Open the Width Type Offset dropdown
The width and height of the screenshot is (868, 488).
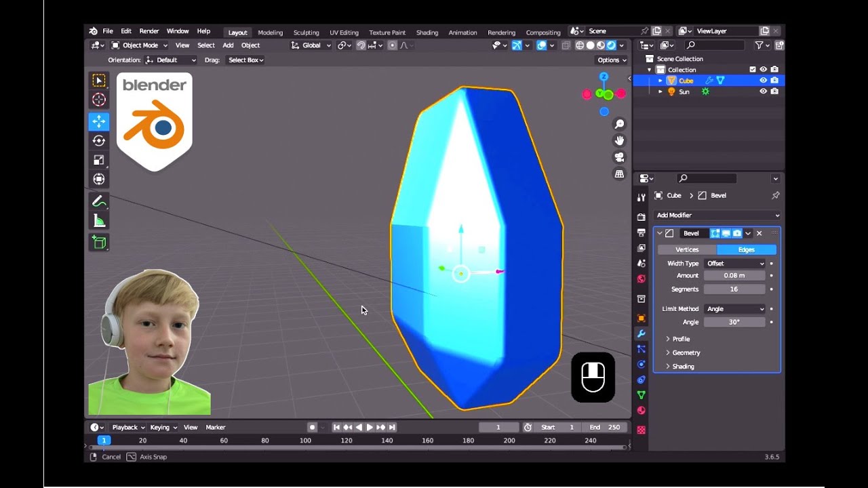tap(735, 263)
